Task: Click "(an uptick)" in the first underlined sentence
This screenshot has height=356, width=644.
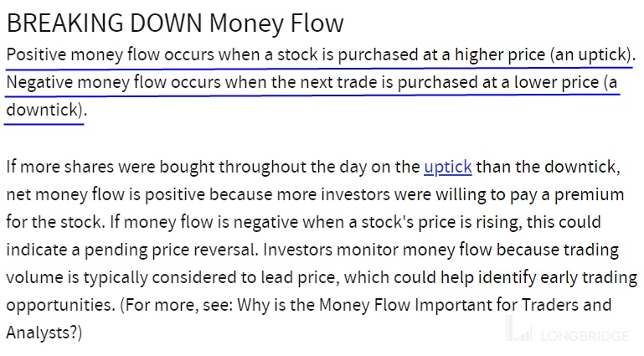Action: [592, 54]
